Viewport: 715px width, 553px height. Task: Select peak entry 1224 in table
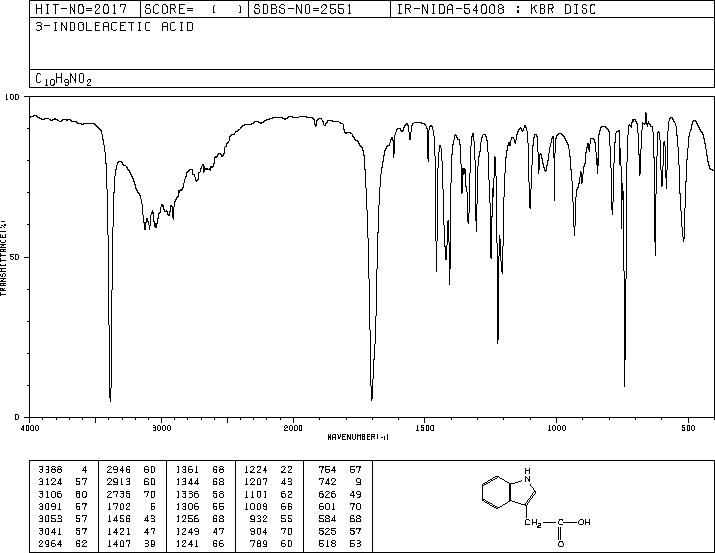[269, 470]
